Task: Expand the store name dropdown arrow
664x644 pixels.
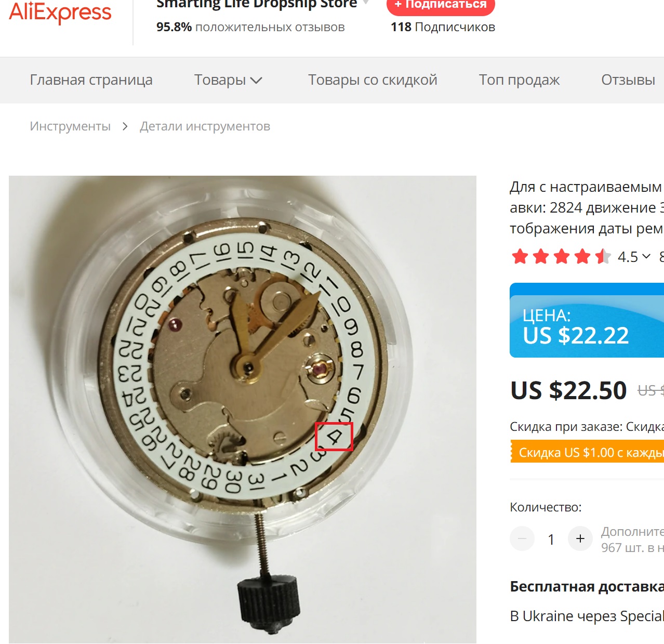Action: (366, 3)
